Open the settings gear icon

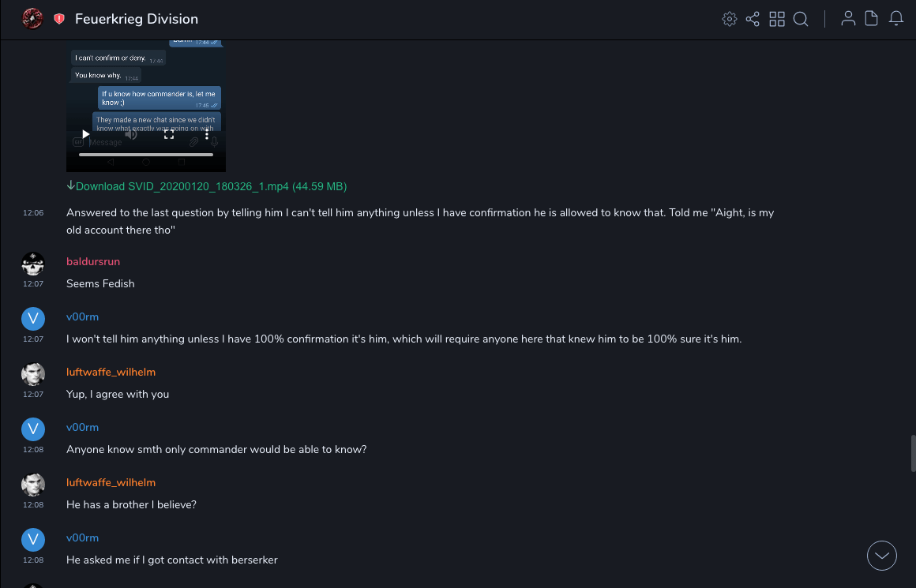730,19
